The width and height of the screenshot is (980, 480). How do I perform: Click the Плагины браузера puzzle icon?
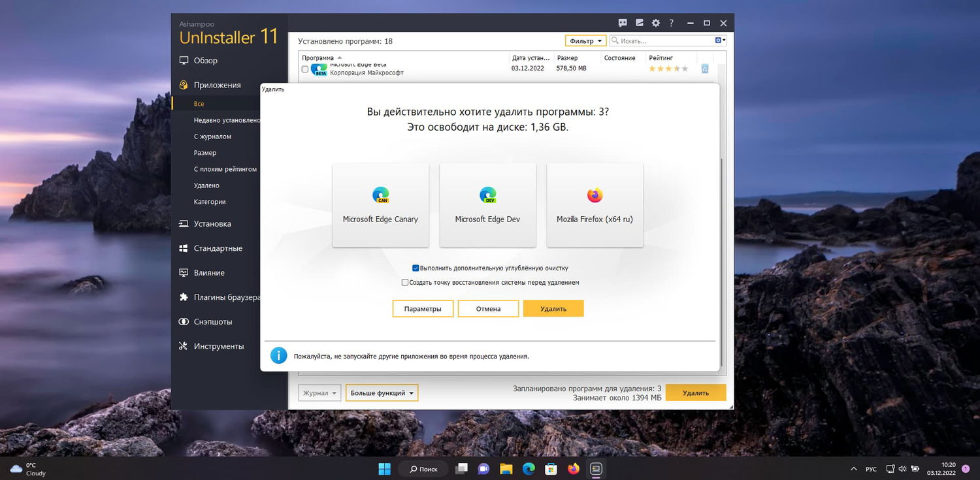point(184,297)
